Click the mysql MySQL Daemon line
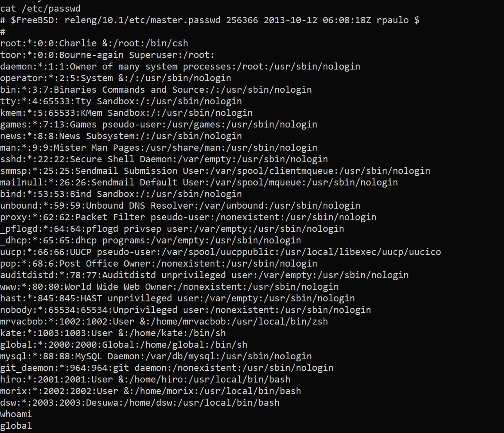Screen dimensions: 504x433 (x=156, y=356)
